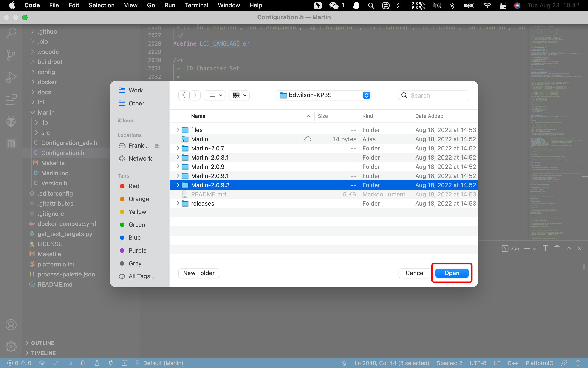The width and height of the screenshot is (588, 368).
Task: Add a new terminal with plus icon
Action: coord(527,248)
